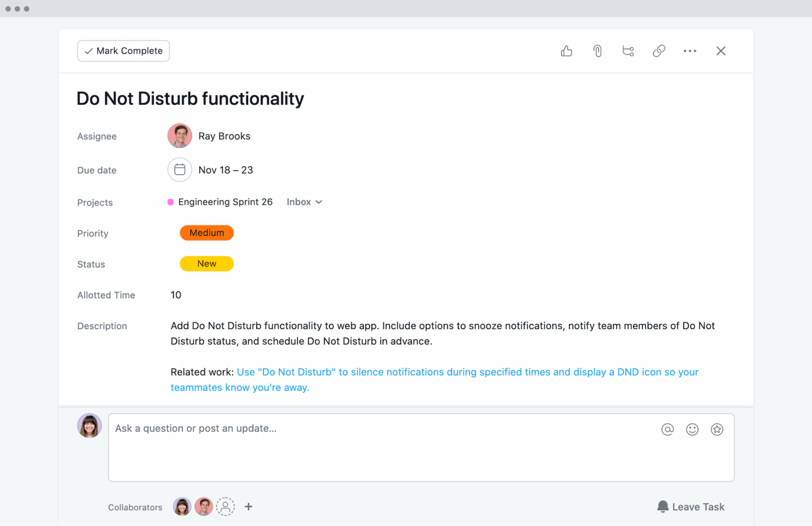Open the three-dot more actions menu
Screen dimensions: 812x526
click(x=690, y=51)
